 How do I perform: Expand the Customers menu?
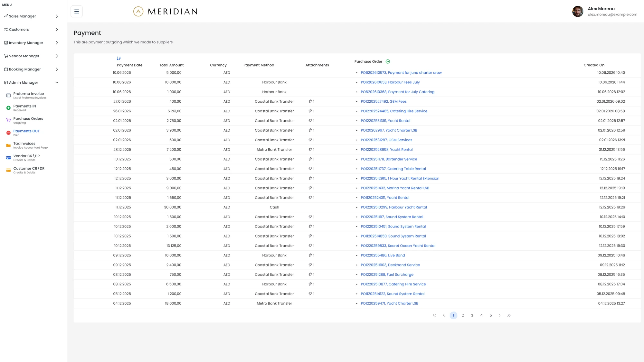point(31,29)
